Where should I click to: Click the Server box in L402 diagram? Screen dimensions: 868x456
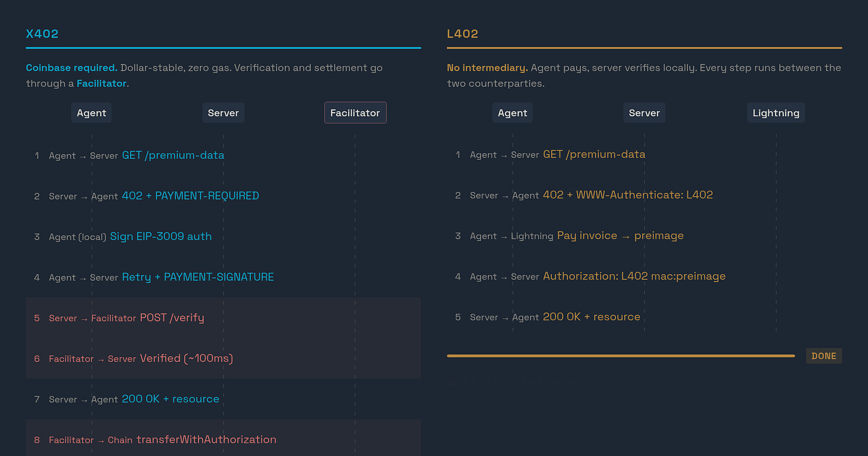pyautogui.click(x=644, y=113)
